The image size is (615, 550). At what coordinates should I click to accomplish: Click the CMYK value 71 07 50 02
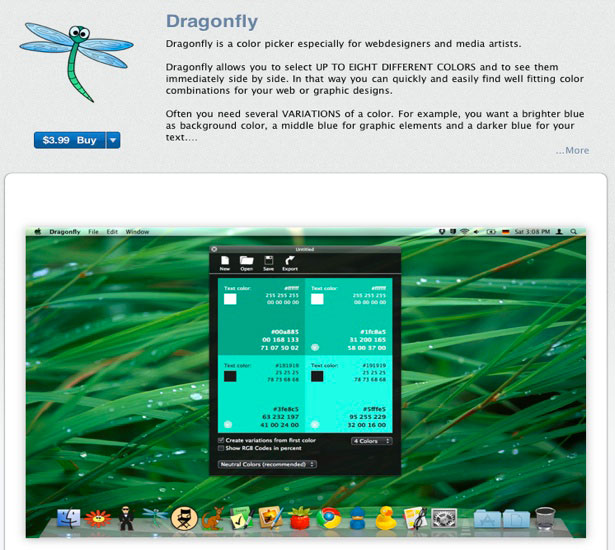(x=280, y=348)
